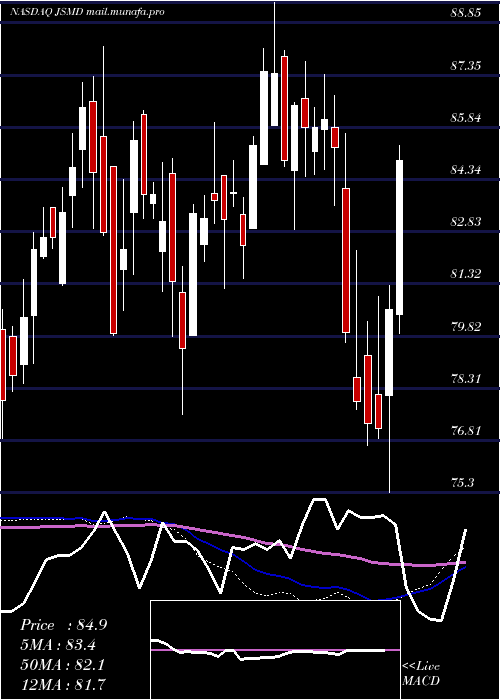The image size is (500, 700).
Task: Click the last tall white candlestick
Action: click(x=400, y=238)
